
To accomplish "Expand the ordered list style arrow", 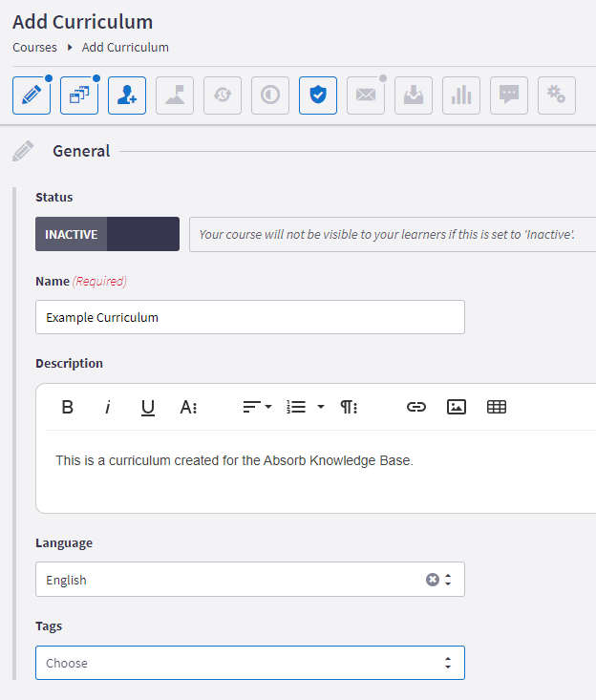I will [x=321, y=407].
